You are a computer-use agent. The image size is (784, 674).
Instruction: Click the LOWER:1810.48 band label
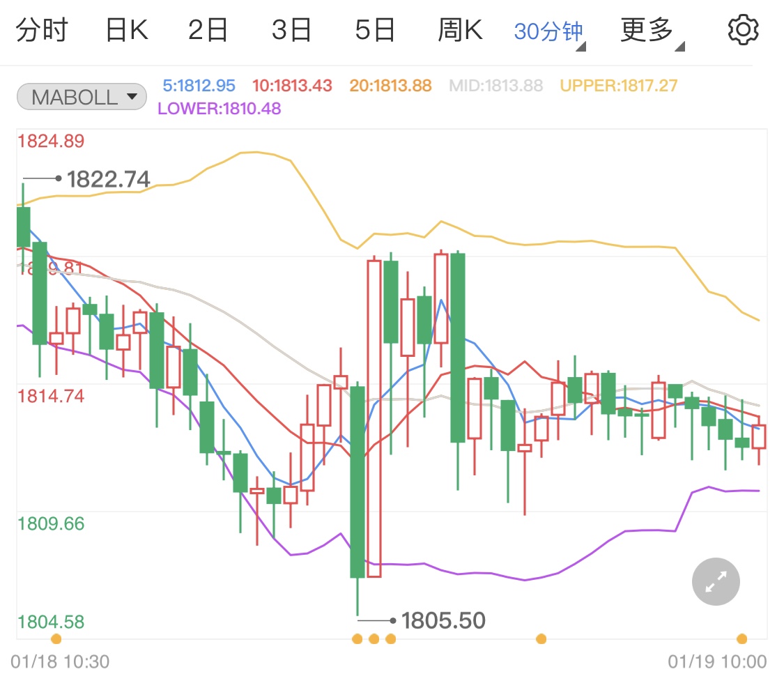tap(219, 109)
